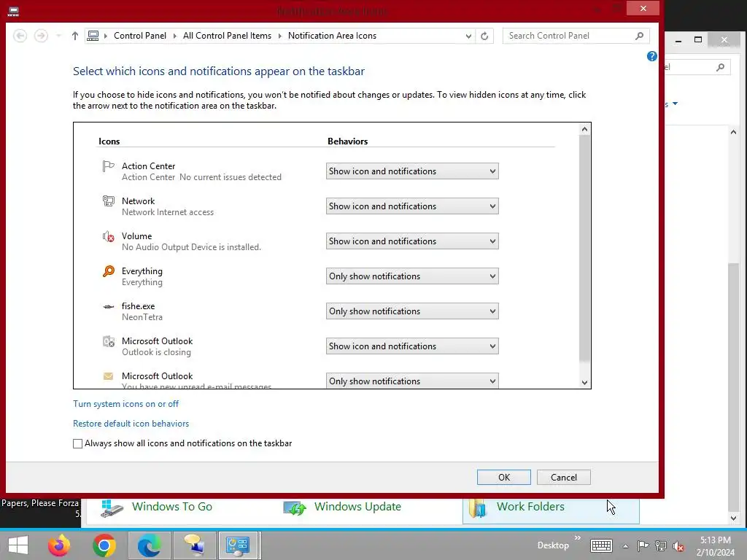This screenshot has width=747, height=560.
Task: Open Turn system icons on or off
Action: (x=125, y=404)
